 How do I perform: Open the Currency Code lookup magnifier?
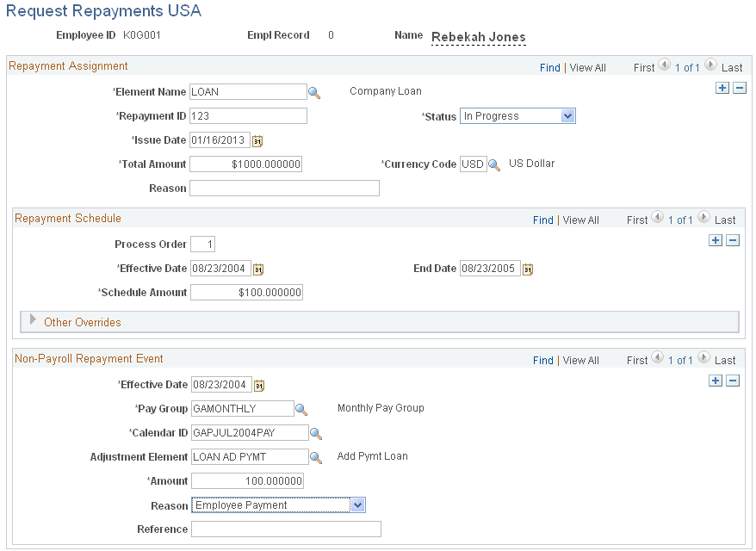click(493, 164)
